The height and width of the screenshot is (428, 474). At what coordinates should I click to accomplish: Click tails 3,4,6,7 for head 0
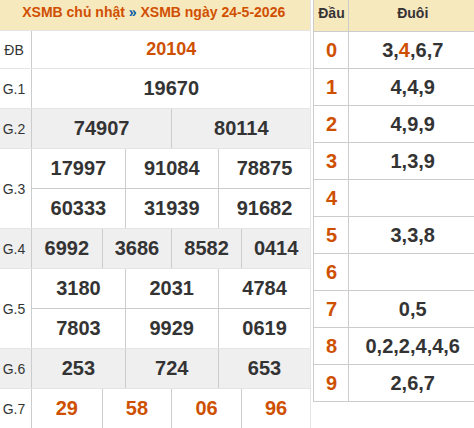[x=413, y=51]
